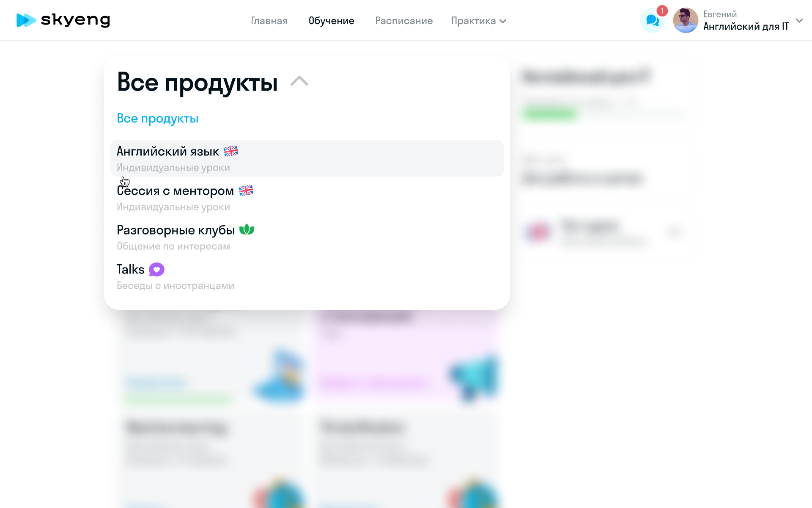Click the red notification badge showing 1
812x508 pixels.
tap(661, 11)
